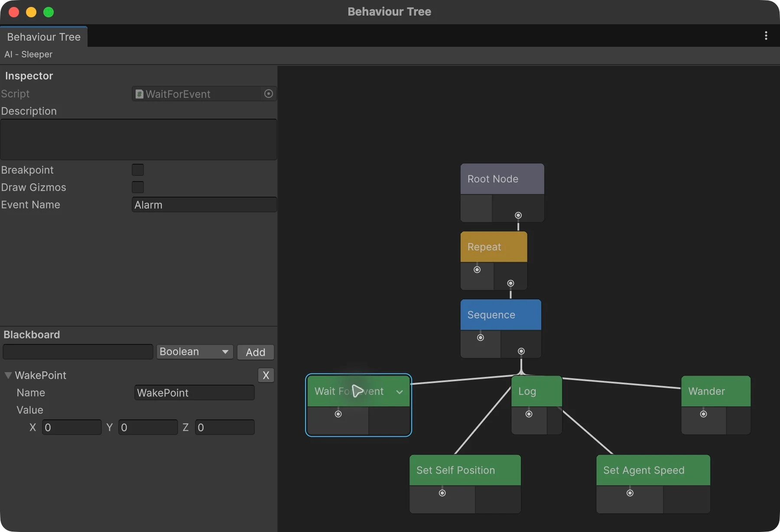Viewport: 780px width, 532px height.
Task: Switch to the Behaviour Tree tab
Action: pos(44,37)
